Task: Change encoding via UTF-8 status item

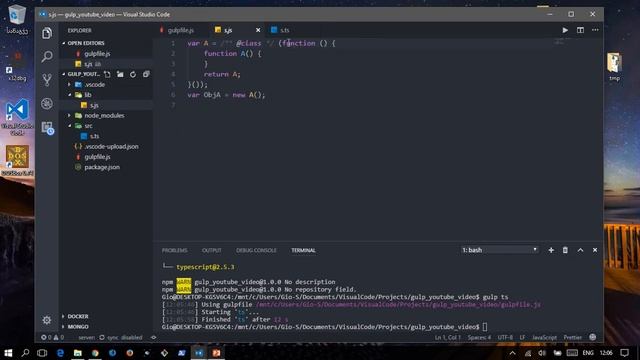Action: (x=505, y=338)
